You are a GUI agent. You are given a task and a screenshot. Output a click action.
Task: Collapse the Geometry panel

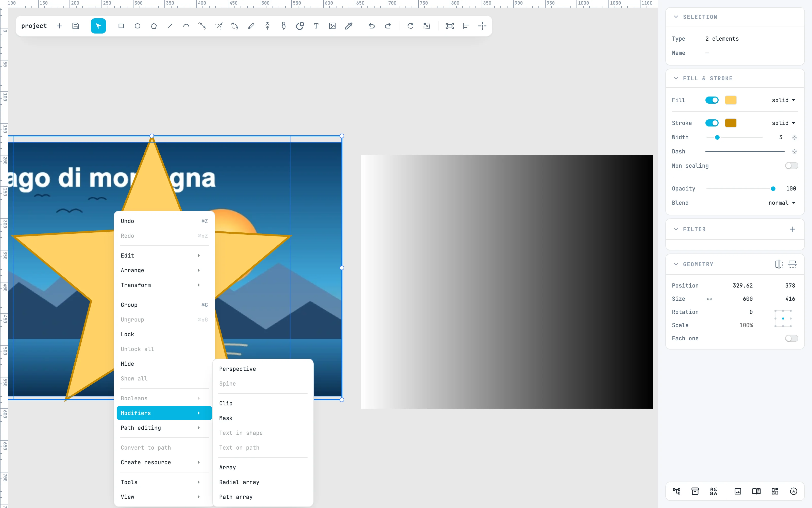point(676,264)
